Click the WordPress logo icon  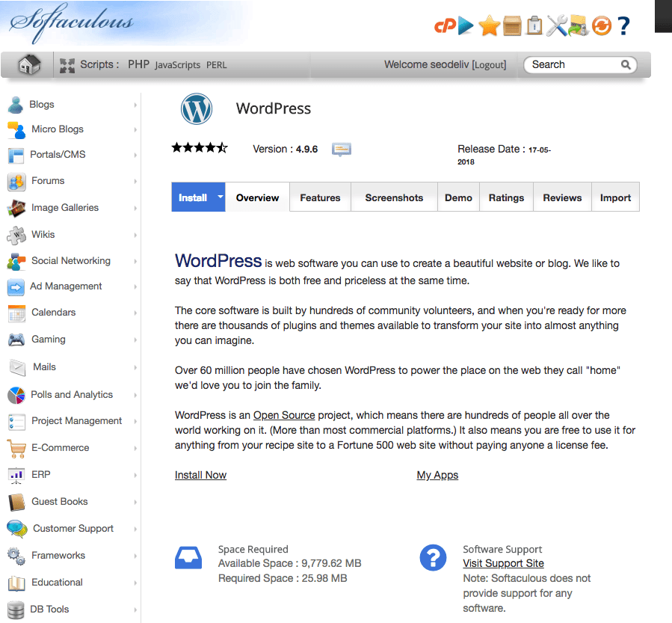(x=197, y=108)
